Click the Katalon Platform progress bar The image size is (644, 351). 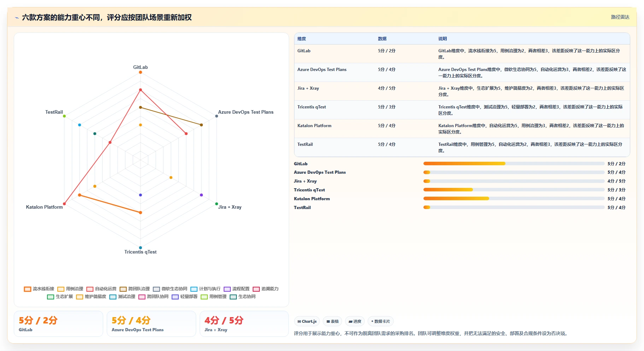tap(514, 198)
